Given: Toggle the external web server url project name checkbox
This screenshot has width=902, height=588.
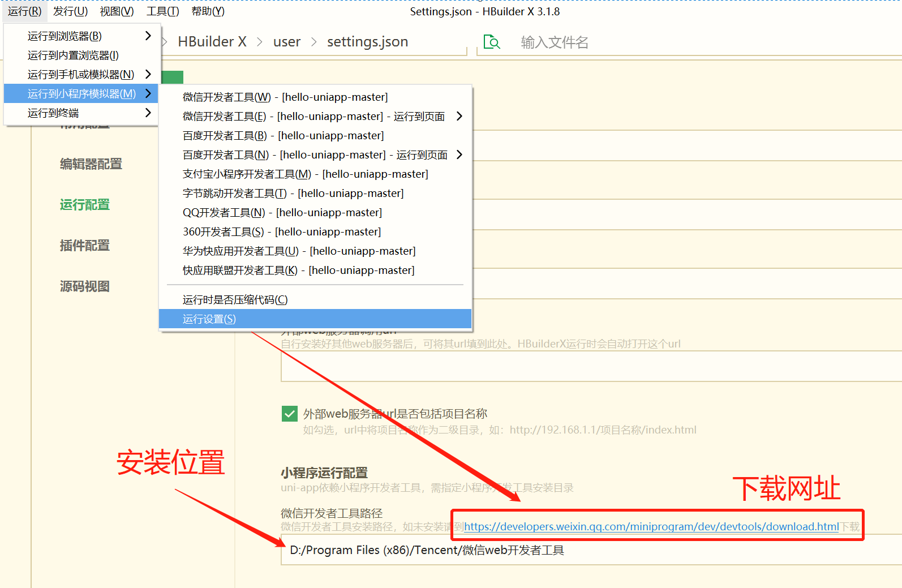Looking at the screenshot, I should pyautogui.click(x=290, y=414).
